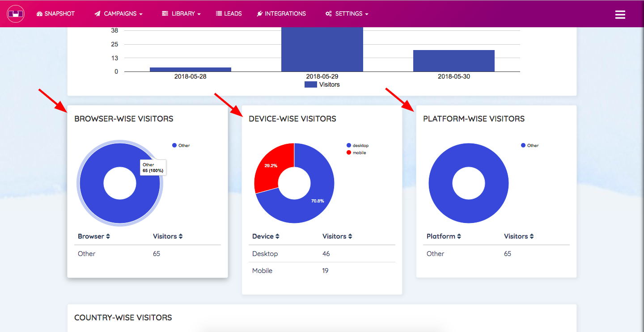Open the hamburger menu icon
Image resolution: width=644 pixels, height=332 pixels.
[620, 14]
